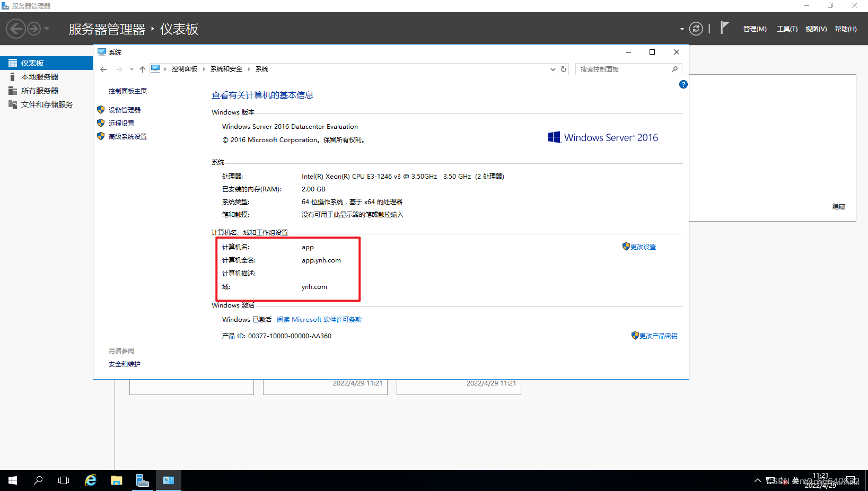The width and height of the screenshot is (868, 491).
Task: Open the 视图(V) menu
Action: [816, 29]
